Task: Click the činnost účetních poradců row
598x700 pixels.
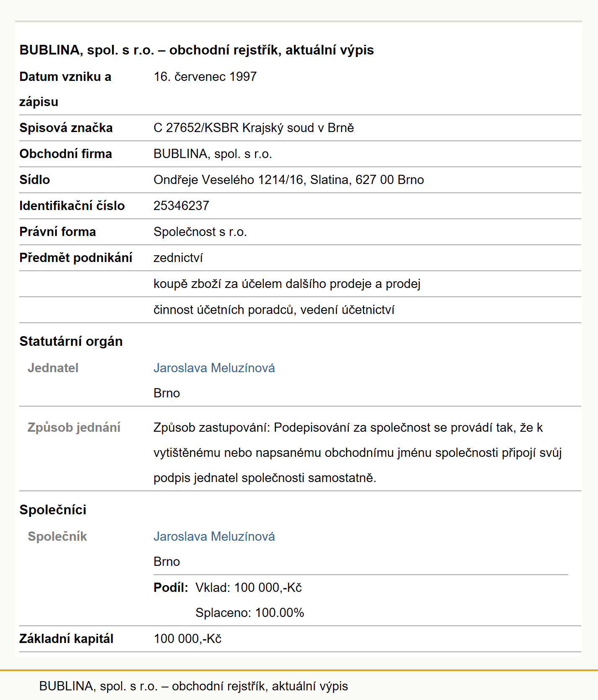Action: point(300,310)
